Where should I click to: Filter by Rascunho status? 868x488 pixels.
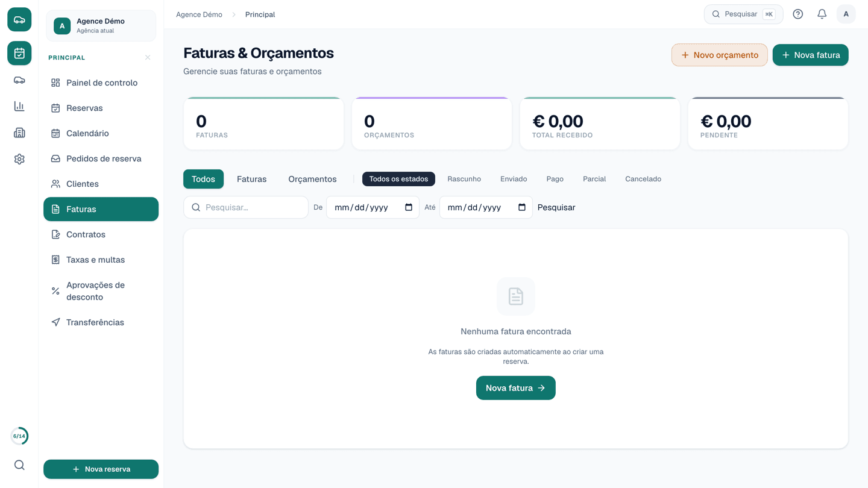point(464,179)
